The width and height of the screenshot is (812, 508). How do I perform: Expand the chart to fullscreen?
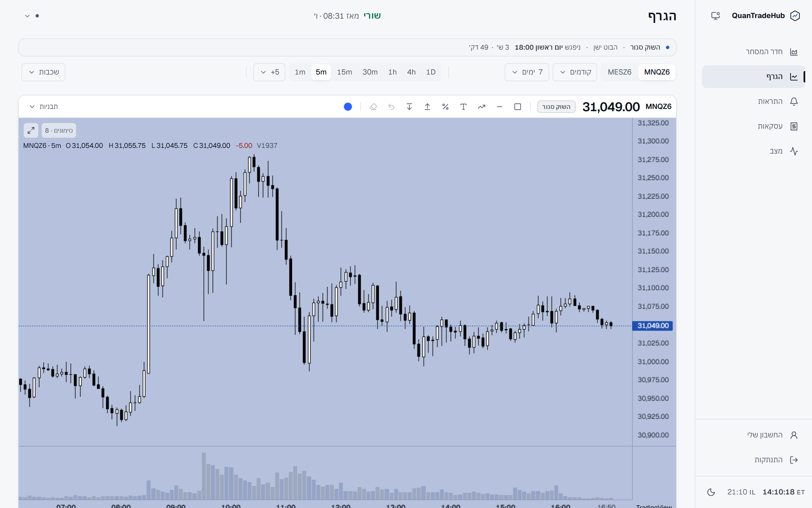pos(31,130)
